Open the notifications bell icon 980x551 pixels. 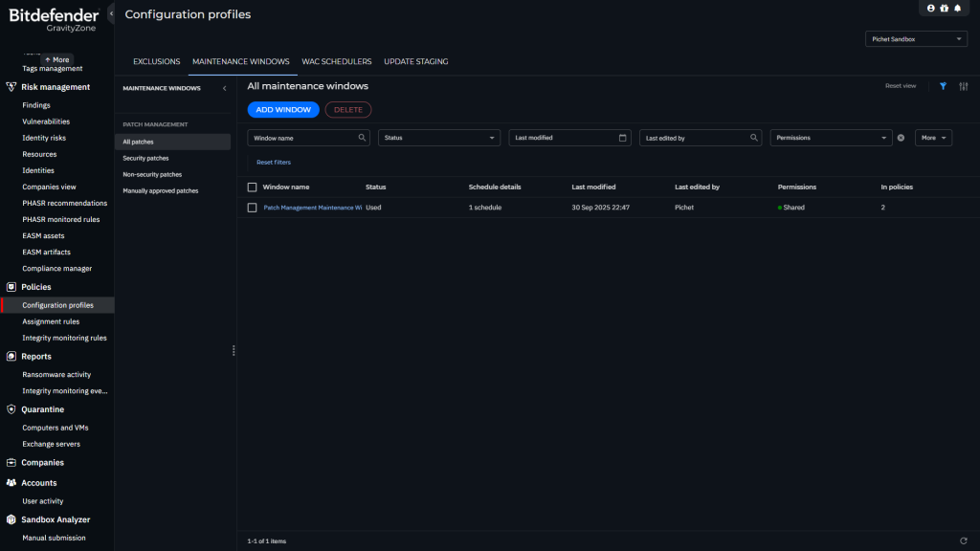point(957,9)
